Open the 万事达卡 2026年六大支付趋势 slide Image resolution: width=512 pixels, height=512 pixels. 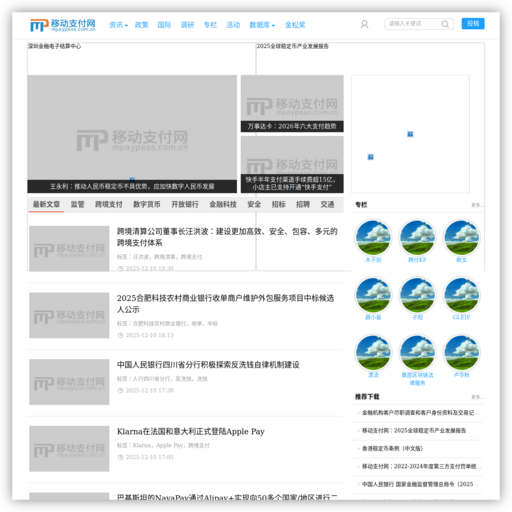tap(292, 103)
